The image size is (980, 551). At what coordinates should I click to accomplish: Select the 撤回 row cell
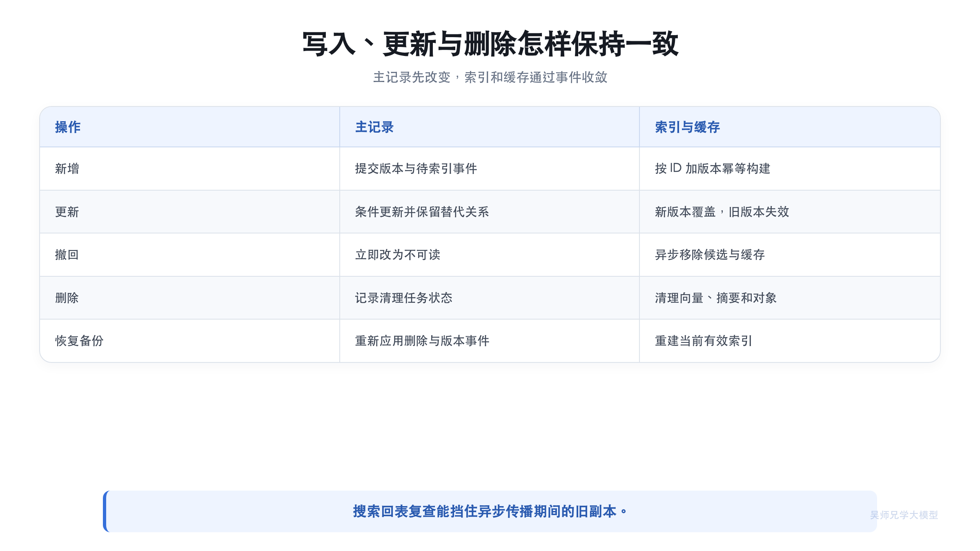pyautogui.click(x=190, y=255)
